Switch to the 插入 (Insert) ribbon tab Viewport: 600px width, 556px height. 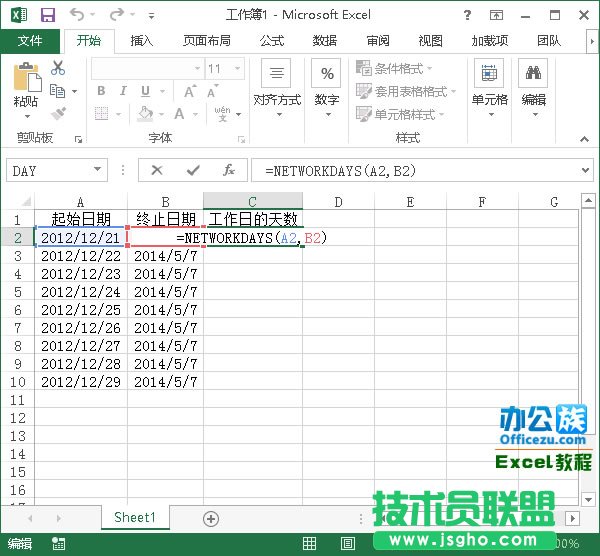(x=142, y=41)
